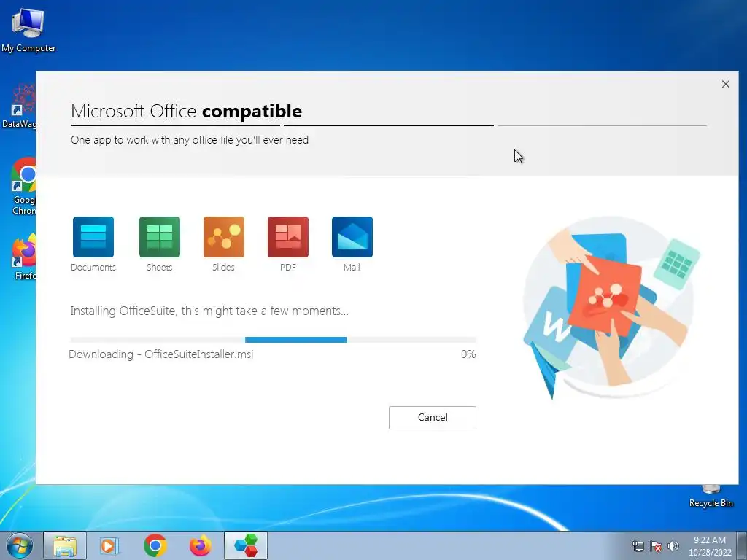Screen dimensions: 747x560
Task: Open My Computer desktop icon
Action: click(28, 31)
